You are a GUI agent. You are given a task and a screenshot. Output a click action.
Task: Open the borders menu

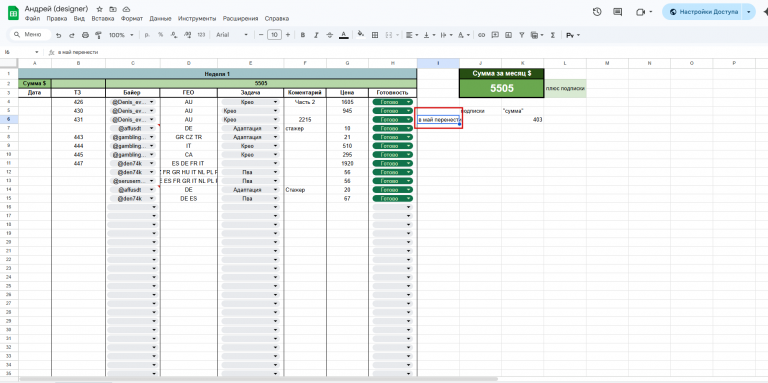click(x=375, y=35)
